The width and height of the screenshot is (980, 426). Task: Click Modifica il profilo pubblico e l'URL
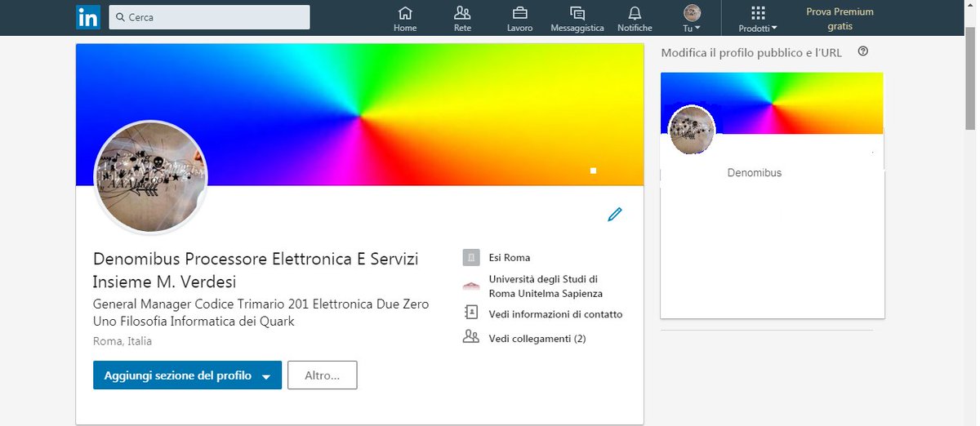(751, 53)
